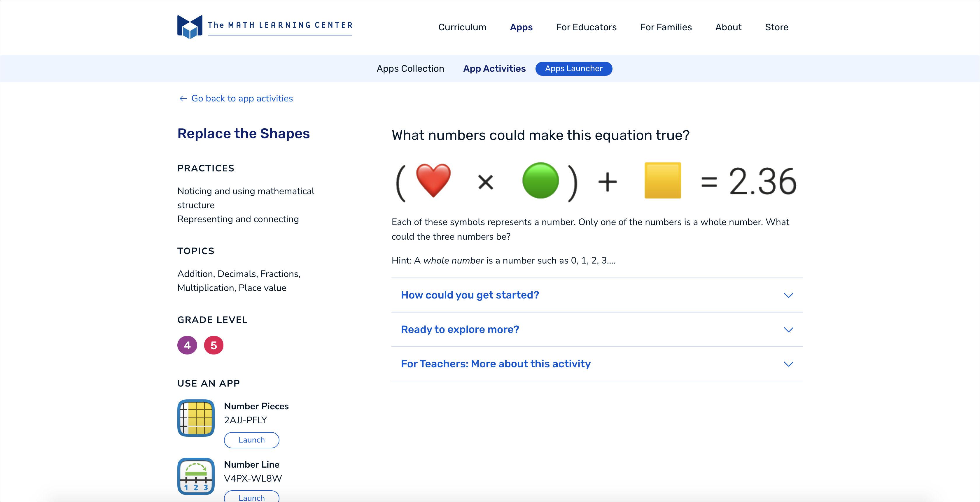The width and height of the screenshot is (980, 502).
Task: Open the Curriculum menu
Action: pyautogui.click(x=462, y=27)
